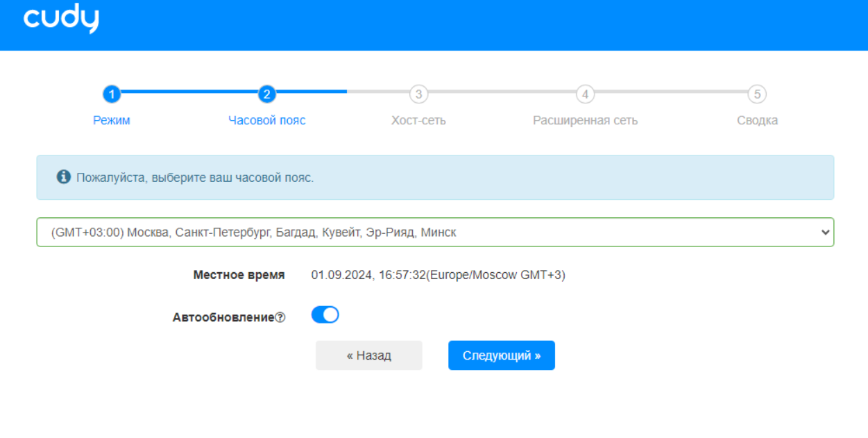The width and height of the screenshot is (868, 438).
Task: Open the time zone dropdown list
Action: pyautogui.click(x=435, y=233)
